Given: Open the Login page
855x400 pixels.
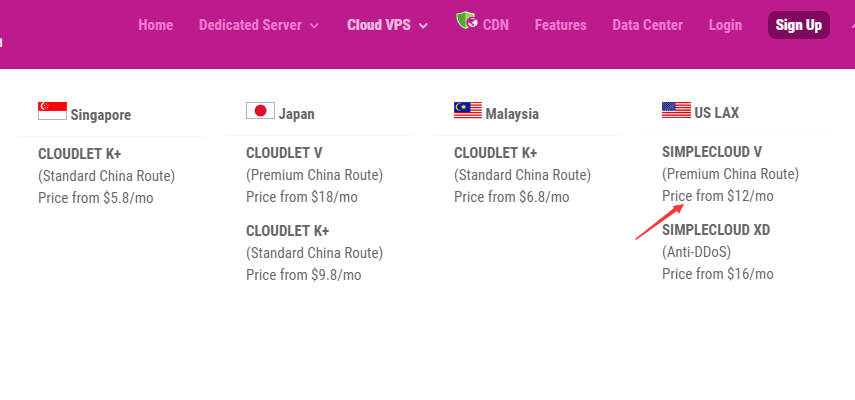Looking at the screenshot, I should (725, 25).
